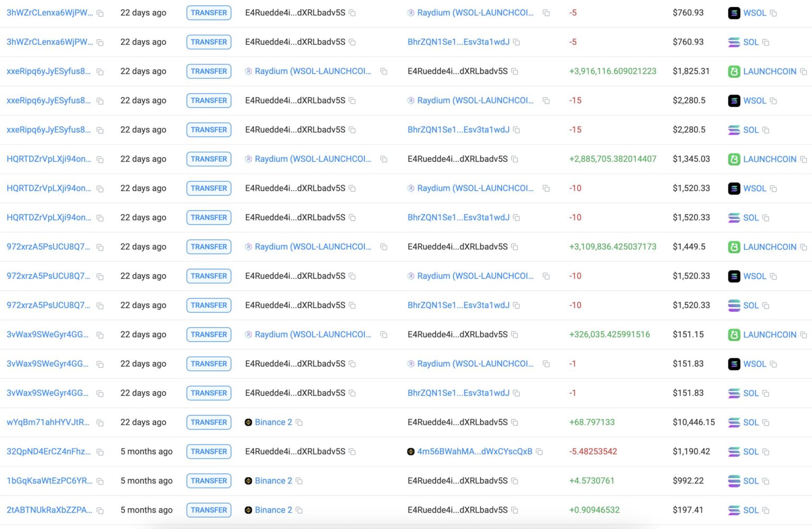Image resolution: width=812 pixels, height=529 pixels.
Task: Copy the 4m56BWahMA recipient address
Action: pos(539,452)
